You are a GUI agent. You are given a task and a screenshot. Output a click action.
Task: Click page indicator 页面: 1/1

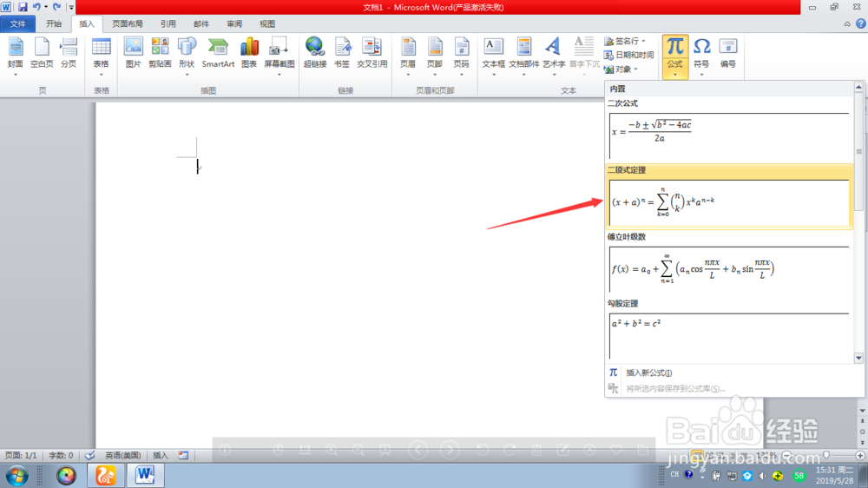[x=21, y=455]
